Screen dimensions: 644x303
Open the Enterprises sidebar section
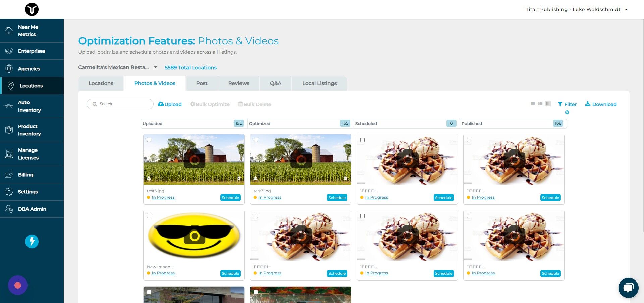click(32, 51)
